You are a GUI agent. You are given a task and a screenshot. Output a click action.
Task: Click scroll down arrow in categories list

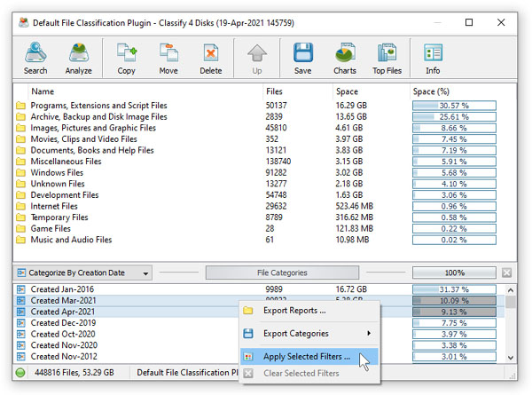coord(511,358)
